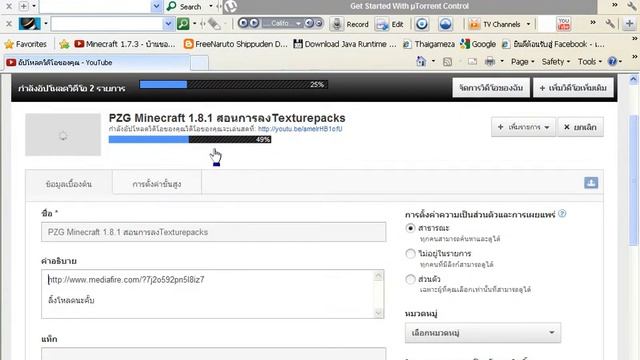Click the Edit toolbar icon
The image size is (640, 360).
click(382, 24)
